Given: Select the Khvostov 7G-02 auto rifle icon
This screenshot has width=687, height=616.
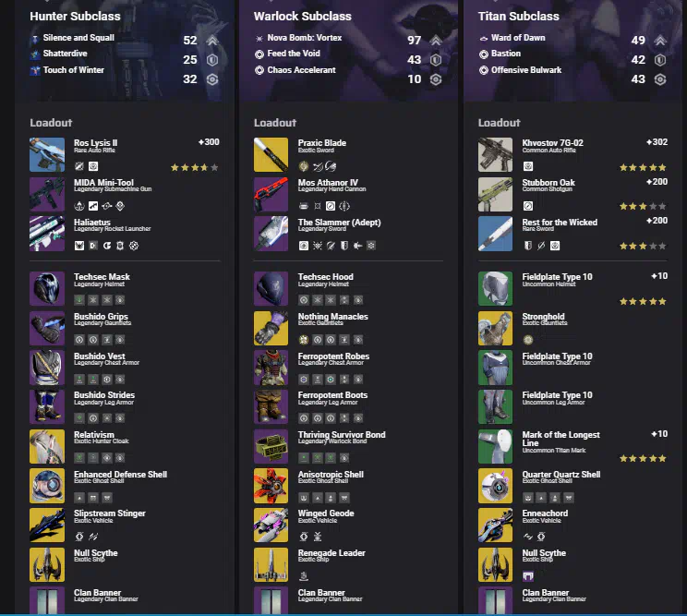Looking at the screenshot, I should pos(495,154).
